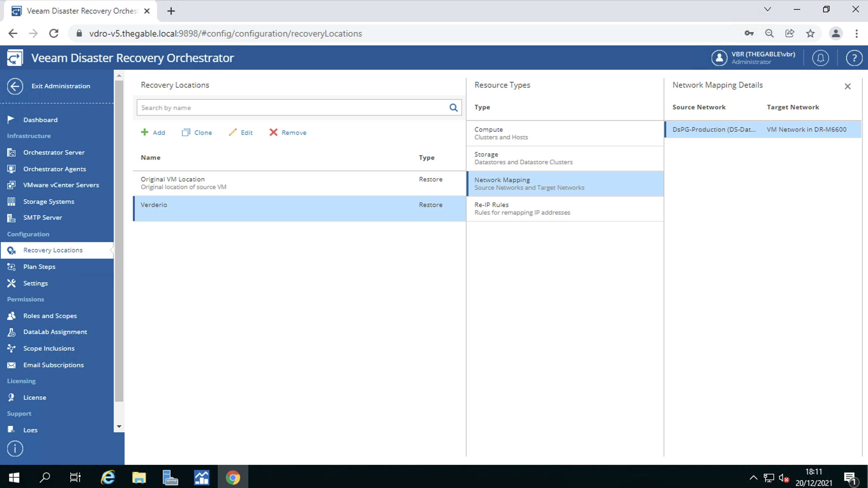Click the Exit Administration back arrow icon

point(15,86)
